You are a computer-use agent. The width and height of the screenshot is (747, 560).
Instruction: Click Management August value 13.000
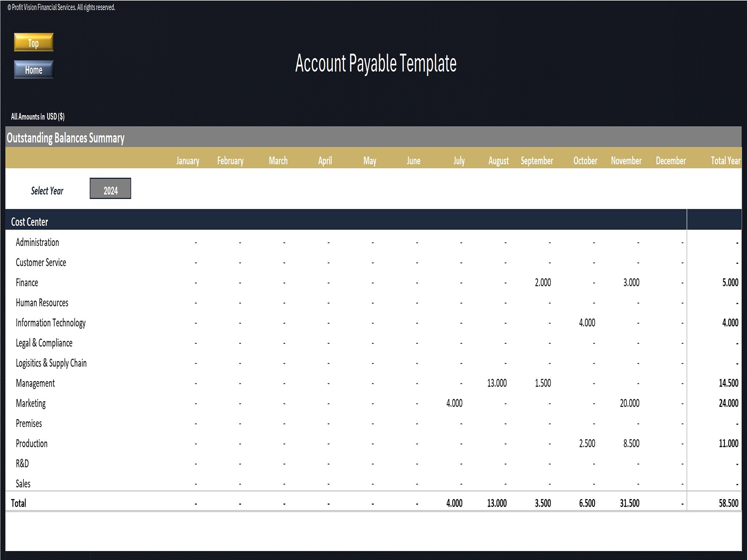[x=497, y=383]
